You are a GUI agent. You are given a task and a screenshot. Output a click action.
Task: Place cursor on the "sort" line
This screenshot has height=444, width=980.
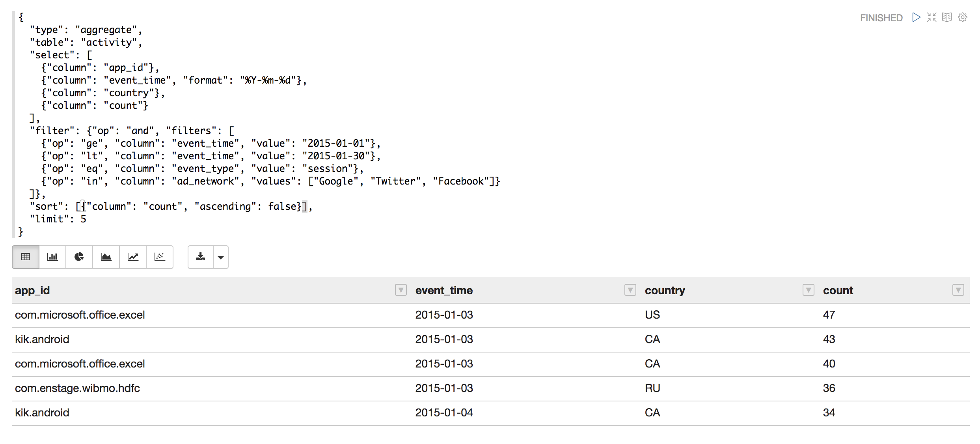pyautogui.click(x=171, y=207)
